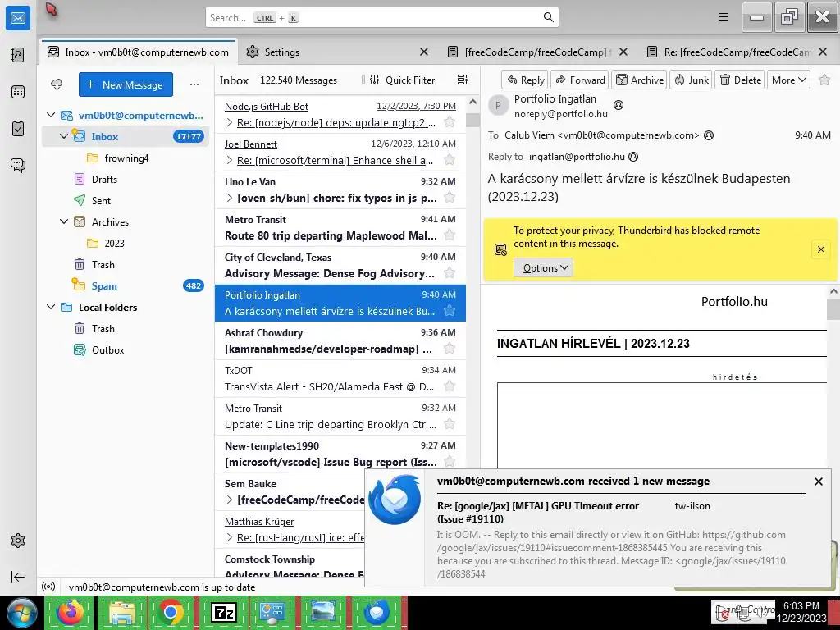Open Chrome from the taskbar
The width and height of the screenshot is (840, 630).
point(171,612)
